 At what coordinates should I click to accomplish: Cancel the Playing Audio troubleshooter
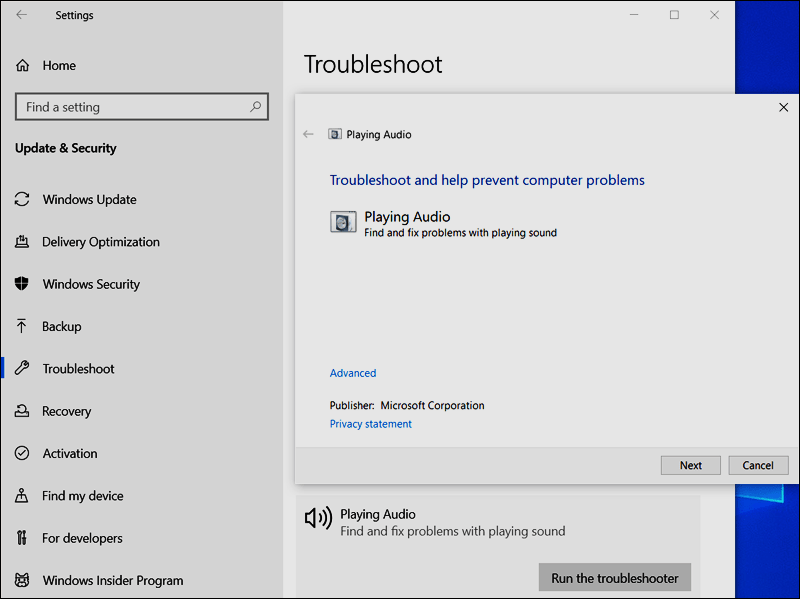(x=757, y=465)
